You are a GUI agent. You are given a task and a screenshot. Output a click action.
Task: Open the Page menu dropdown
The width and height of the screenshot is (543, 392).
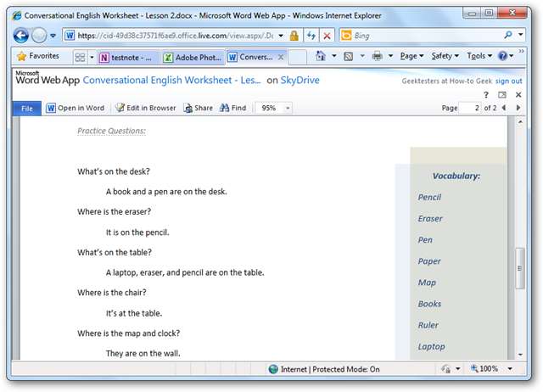pos(412,57)
